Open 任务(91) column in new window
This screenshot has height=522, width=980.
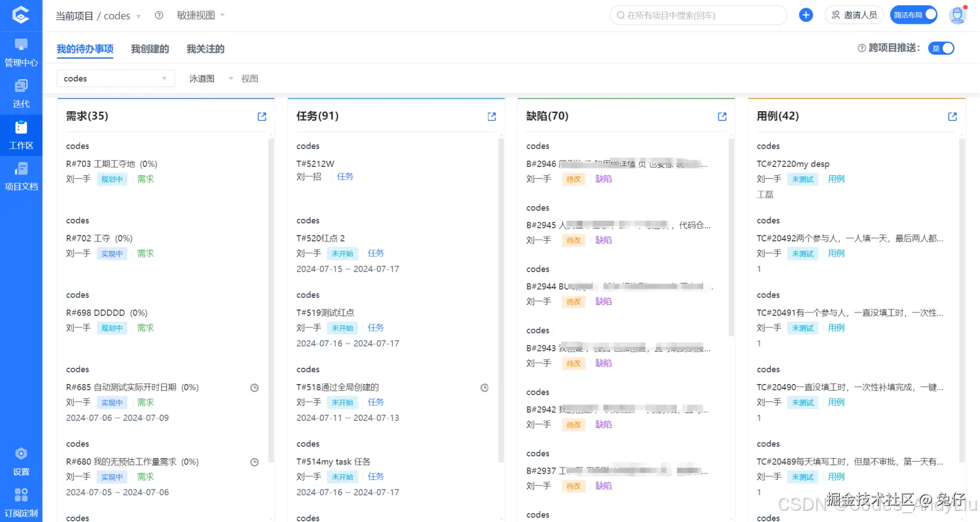click(491, 117)
